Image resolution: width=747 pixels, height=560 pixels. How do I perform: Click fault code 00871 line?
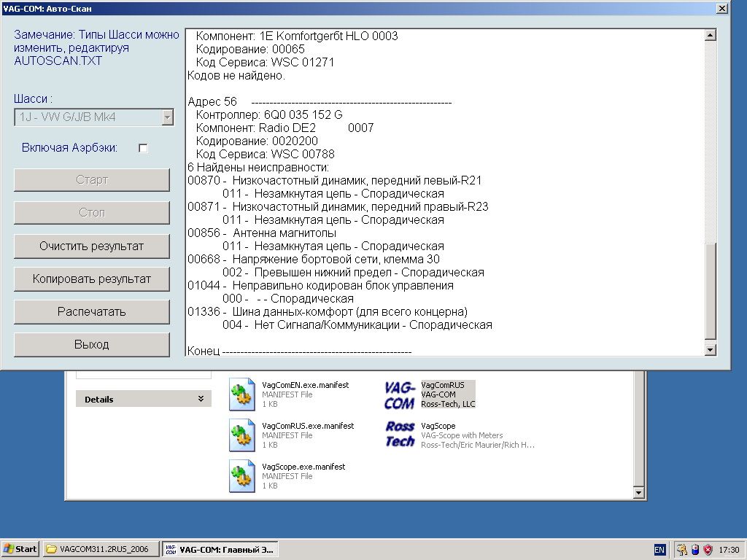tap(338, 206)
